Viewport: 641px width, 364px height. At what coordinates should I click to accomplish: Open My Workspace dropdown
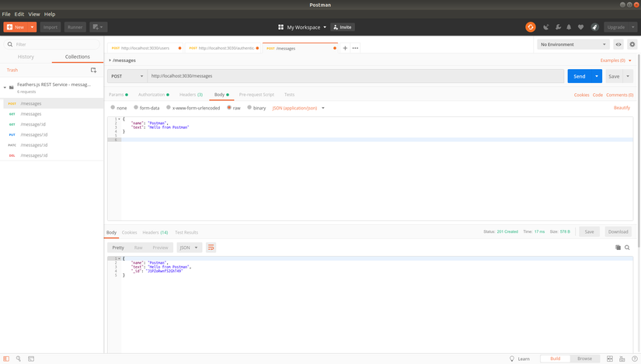tap(307, 27)
